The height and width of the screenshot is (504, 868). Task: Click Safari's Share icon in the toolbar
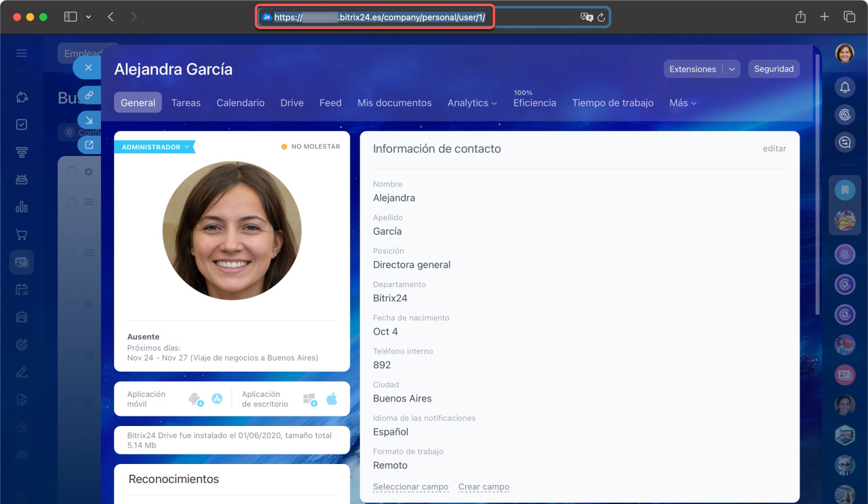(800, 17)
